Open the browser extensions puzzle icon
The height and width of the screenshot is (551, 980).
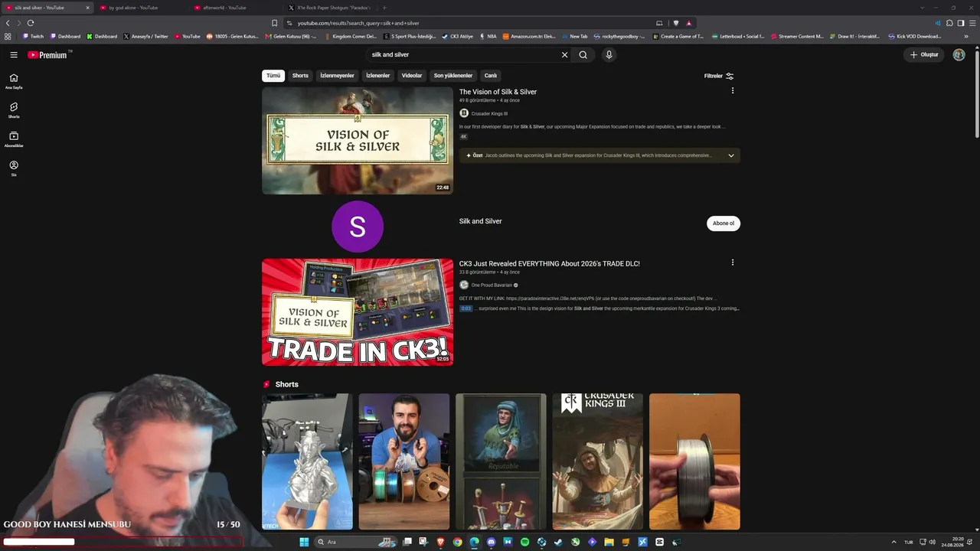[949, 23]
